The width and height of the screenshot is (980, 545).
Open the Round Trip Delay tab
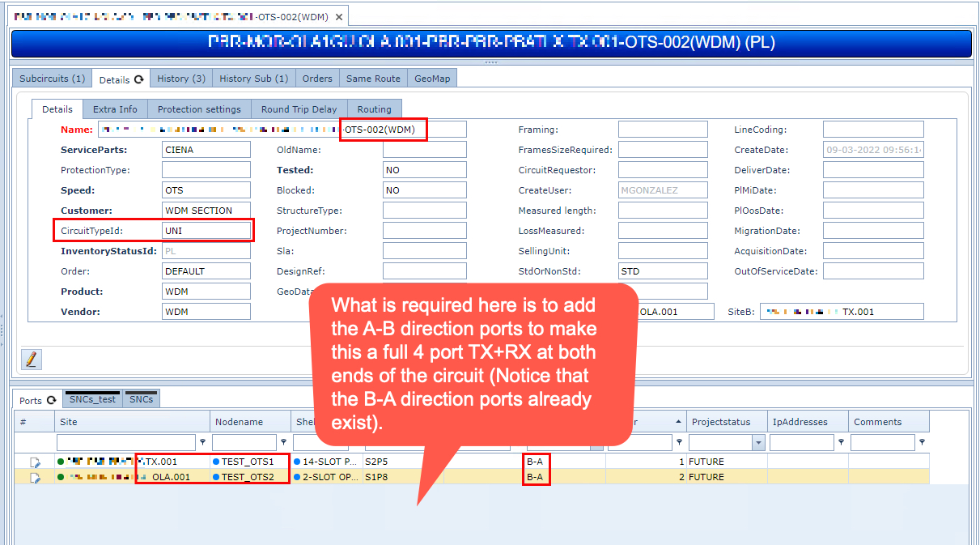coord(299,109)
